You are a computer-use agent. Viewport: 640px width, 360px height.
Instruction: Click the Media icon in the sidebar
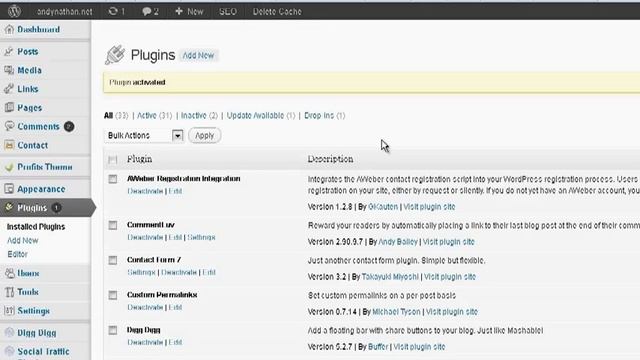tap(9, 70)
